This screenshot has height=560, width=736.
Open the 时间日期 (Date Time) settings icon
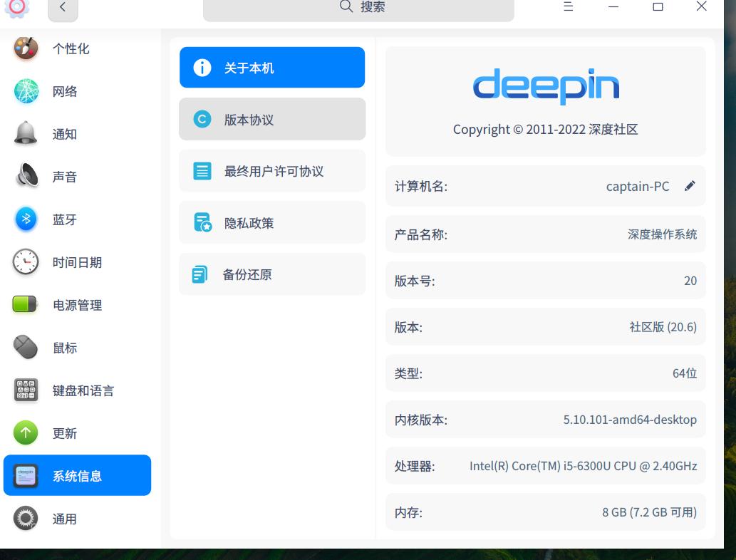(26, 262)
